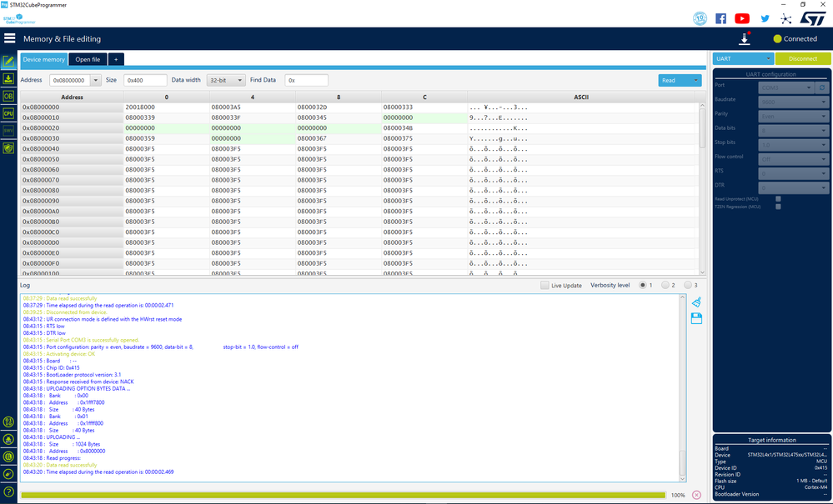Select cell 0800034B in row 0x08000020
833x504 pixels.
click(x=424, y=127)
